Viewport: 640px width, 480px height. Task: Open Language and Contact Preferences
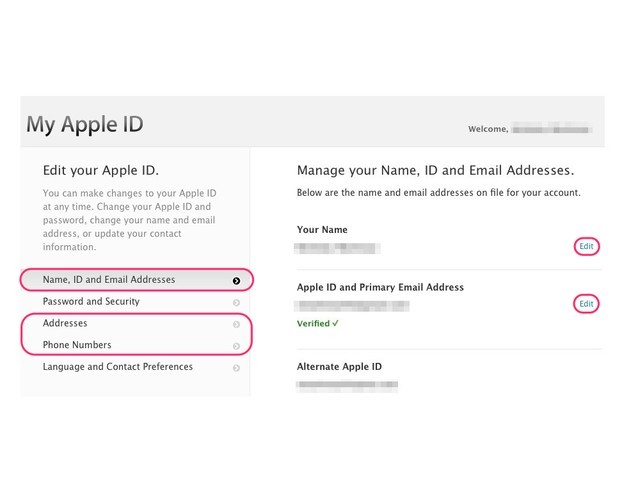coord(137,367)
